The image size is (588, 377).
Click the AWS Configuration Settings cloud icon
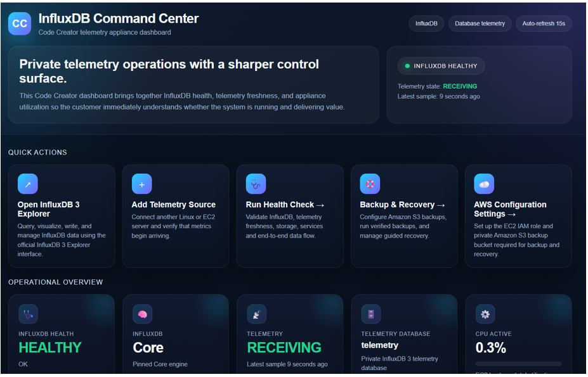pyautogui.click(x=484, y=184)
